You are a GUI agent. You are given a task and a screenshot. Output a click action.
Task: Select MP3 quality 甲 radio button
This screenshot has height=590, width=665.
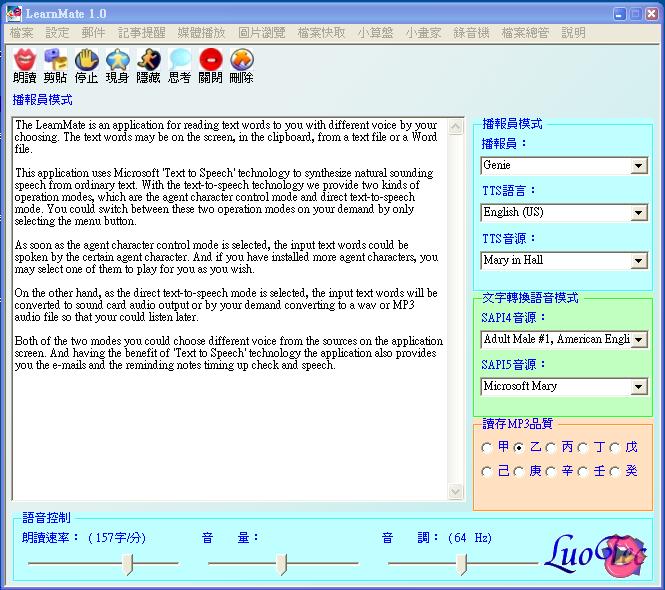coord(487,447)
